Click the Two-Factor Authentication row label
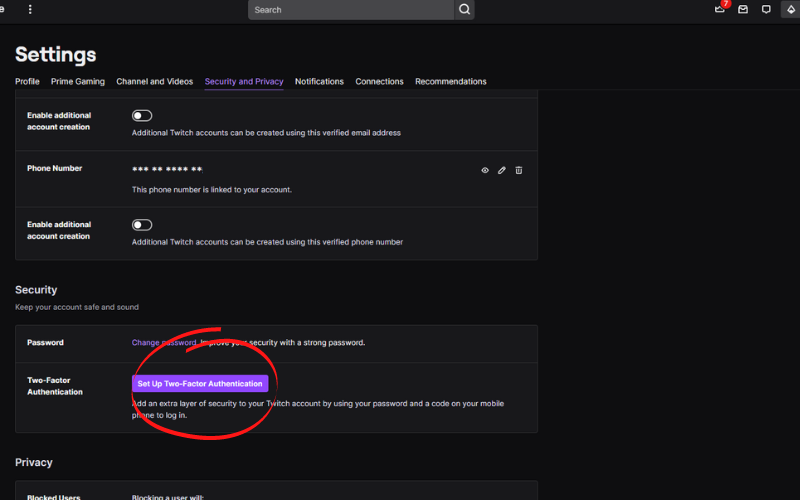This screenshot has width=800, height=500. [x=55, y=386]
